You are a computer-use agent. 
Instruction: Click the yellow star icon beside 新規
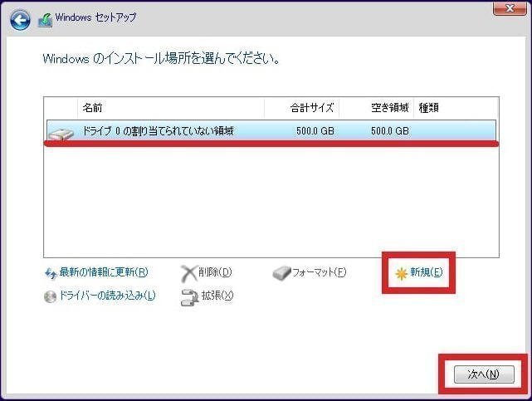point(401,273)
